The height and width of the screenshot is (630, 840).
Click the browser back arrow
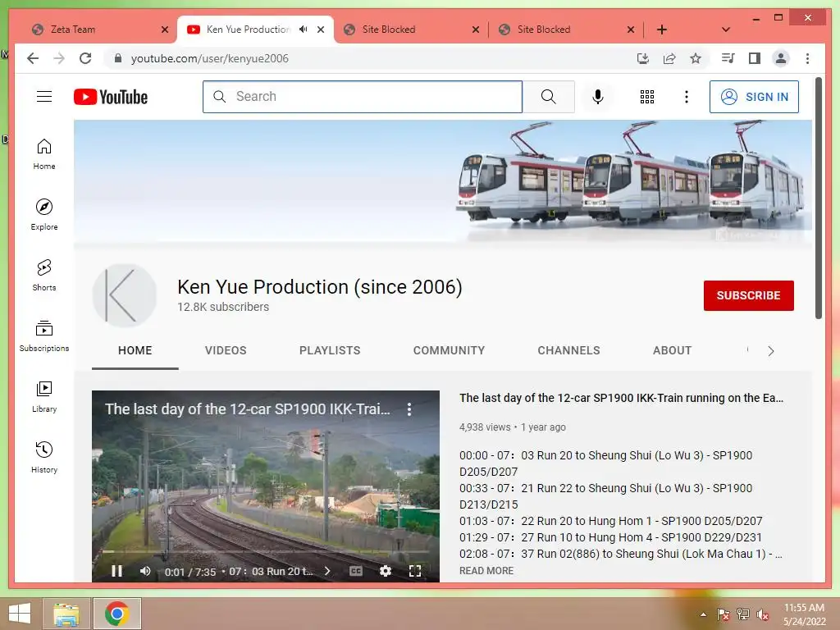(x=33, y=58)
